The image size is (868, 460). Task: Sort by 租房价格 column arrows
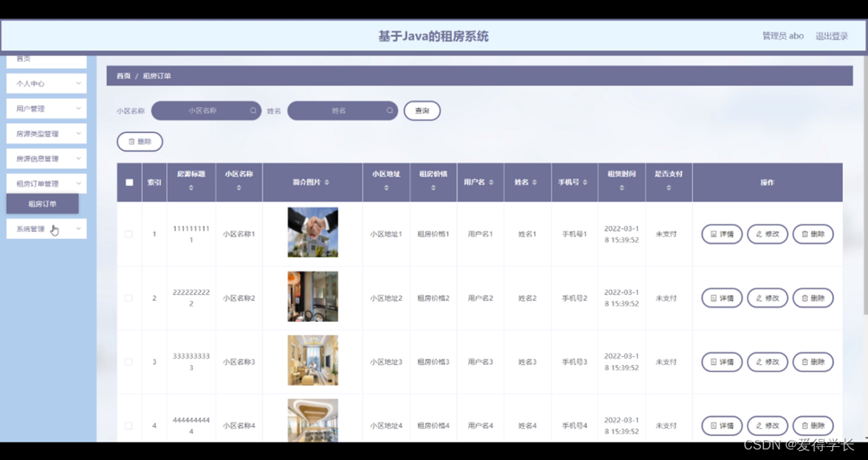coord(433,189)
